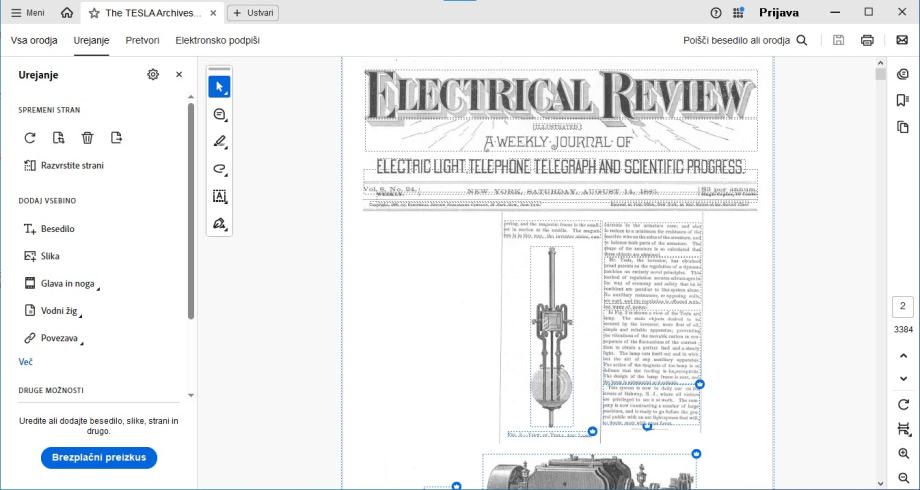Share document via envelope icon
Image resolution: width=920 pixels, height=490 pixels.
(x=902, y=40)
